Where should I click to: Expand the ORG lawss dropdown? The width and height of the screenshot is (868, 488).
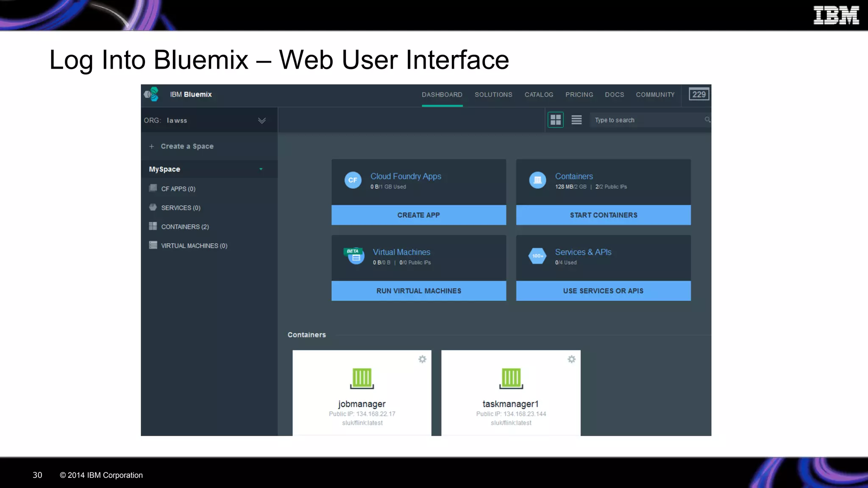tap(262, 120)
